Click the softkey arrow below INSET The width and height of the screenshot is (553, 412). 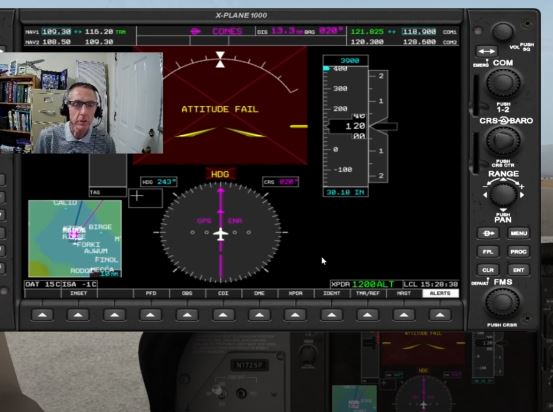(x=78, y=315)
